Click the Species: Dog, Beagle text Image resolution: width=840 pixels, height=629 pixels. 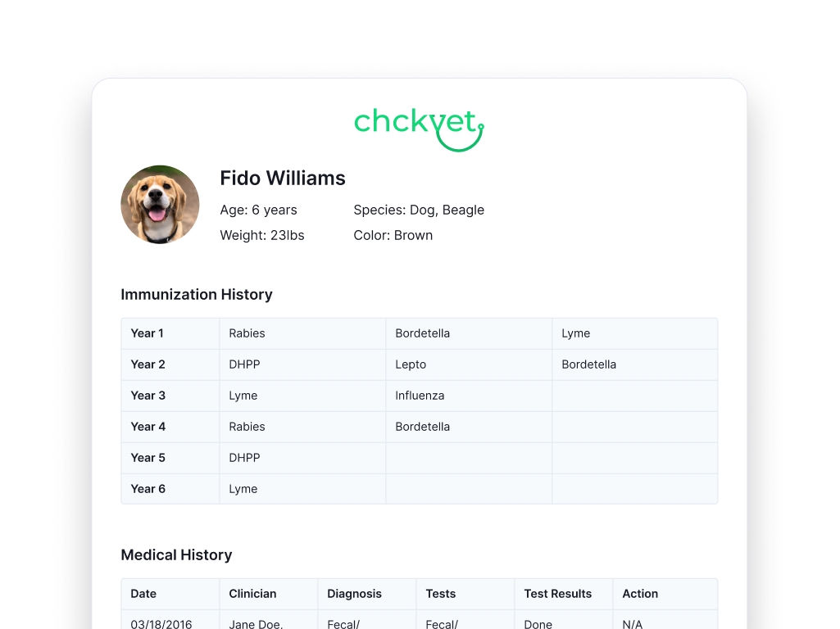[419, 210]
